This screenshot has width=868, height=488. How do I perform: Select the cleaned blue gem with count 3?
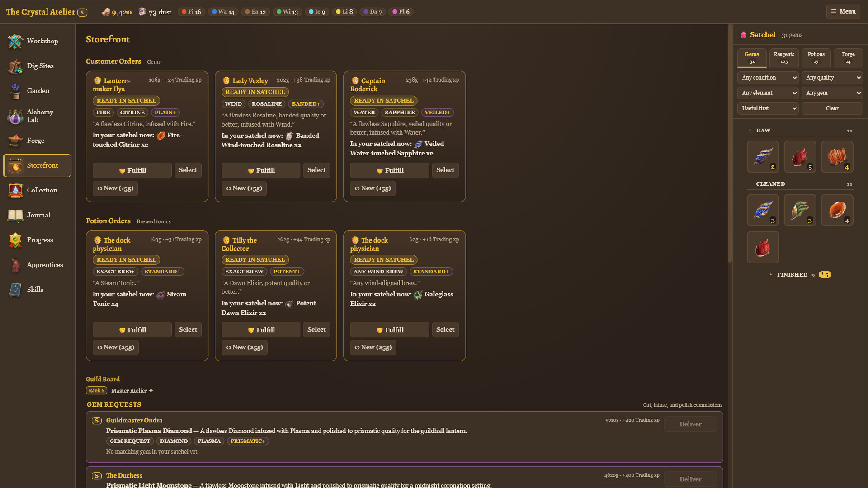(x=763, y=210)
